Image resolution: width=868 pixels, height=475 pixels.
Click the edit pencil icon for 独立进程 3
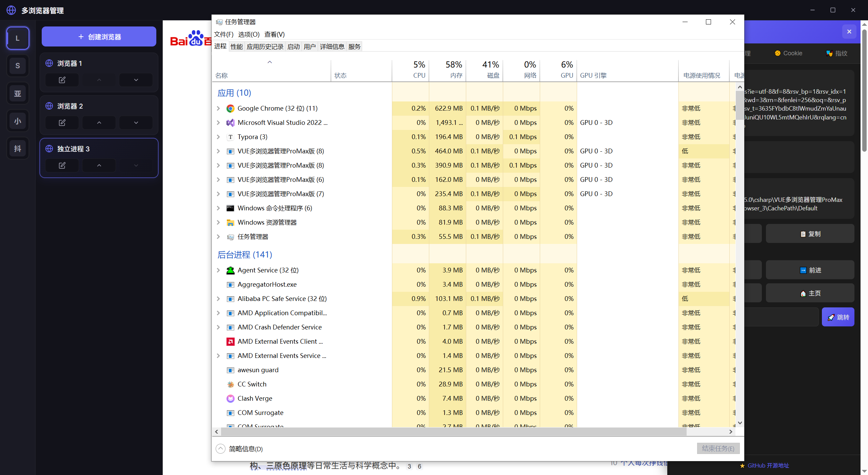click(61, 165)
